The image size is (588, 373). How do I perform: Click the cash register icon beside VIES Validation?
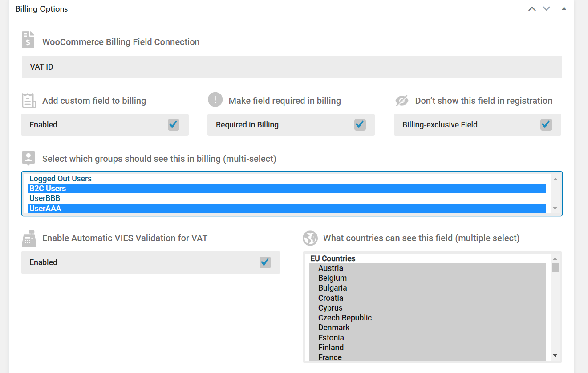click(x=28, y=238)
